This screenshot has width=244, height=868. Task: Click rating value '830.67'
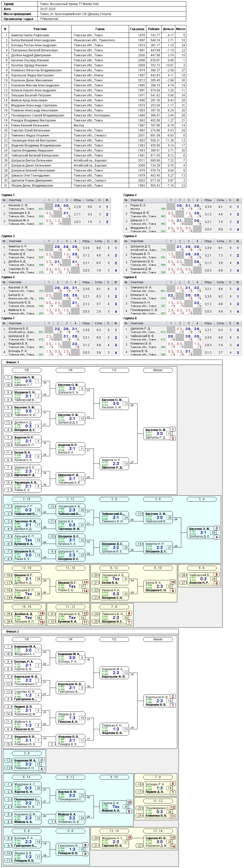tap(155, 60)
